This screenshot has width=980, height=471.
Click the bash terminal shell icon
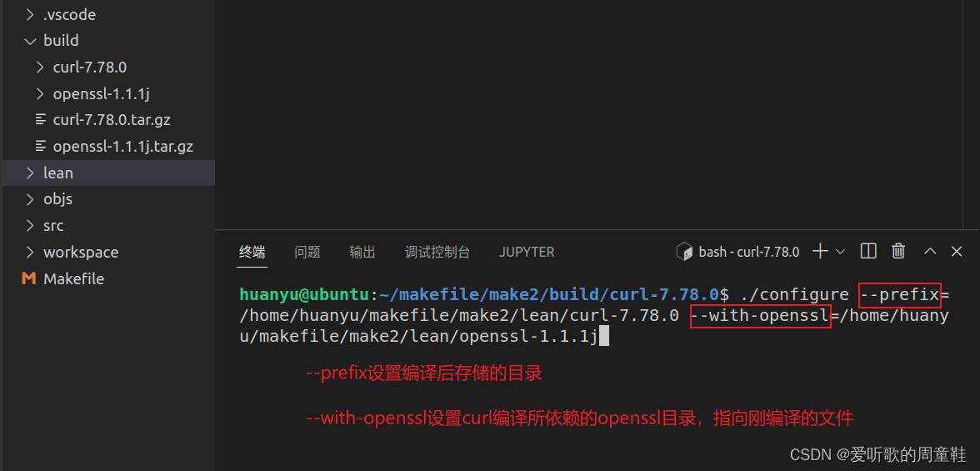click(685, 252)
